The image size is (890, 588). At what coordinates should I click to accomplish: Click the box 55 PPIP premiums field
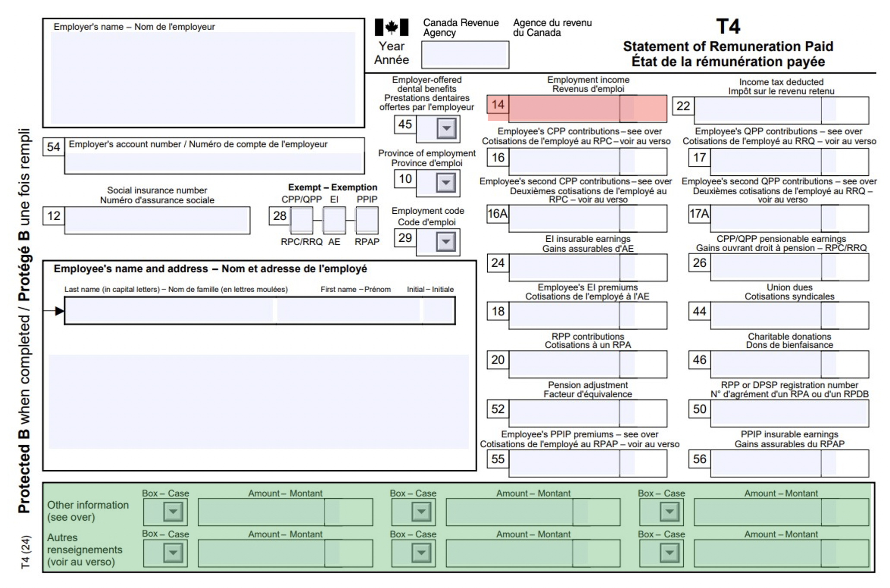(x=587, y=463)
